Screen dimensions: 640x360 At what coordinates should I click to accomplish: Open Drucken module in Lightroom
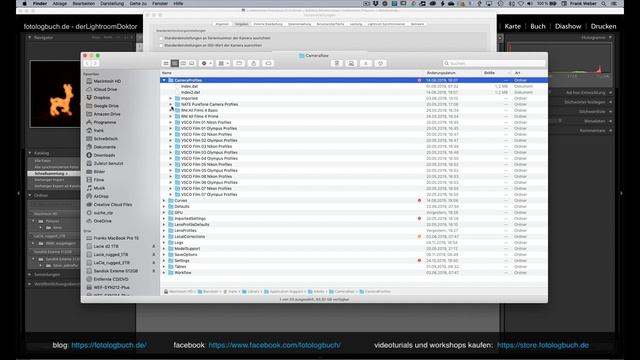[x=603, y=26]
